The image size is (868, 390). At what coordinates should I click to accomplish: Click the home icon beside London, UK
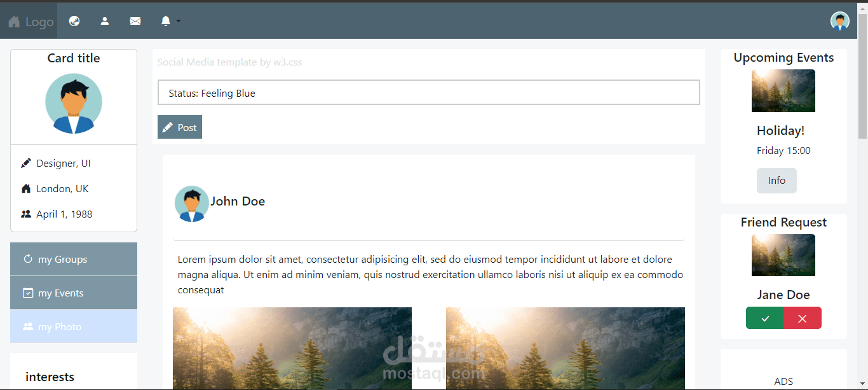(x=26, y=188)
